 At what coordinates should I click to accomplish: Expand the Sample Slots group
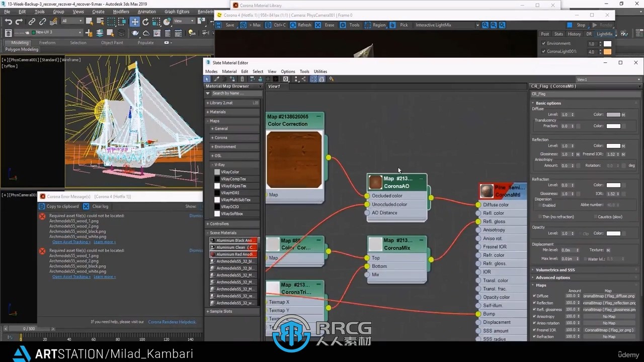[x=232, y=311]
